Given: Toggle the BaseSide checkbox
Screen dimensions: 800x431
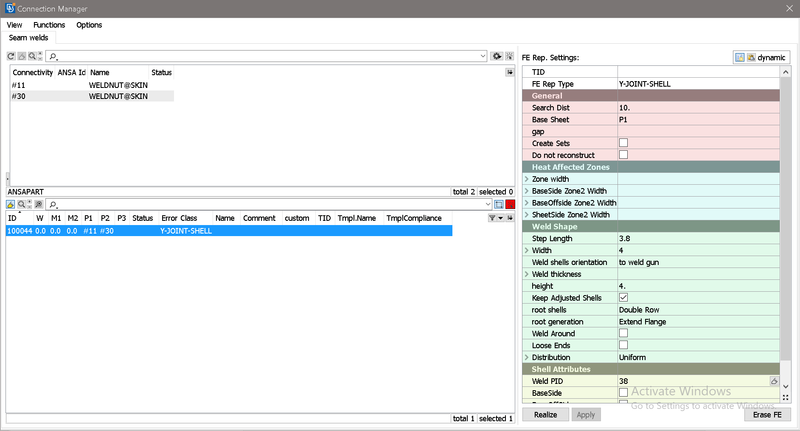Looking at the screenshot, I should [623, 393].
